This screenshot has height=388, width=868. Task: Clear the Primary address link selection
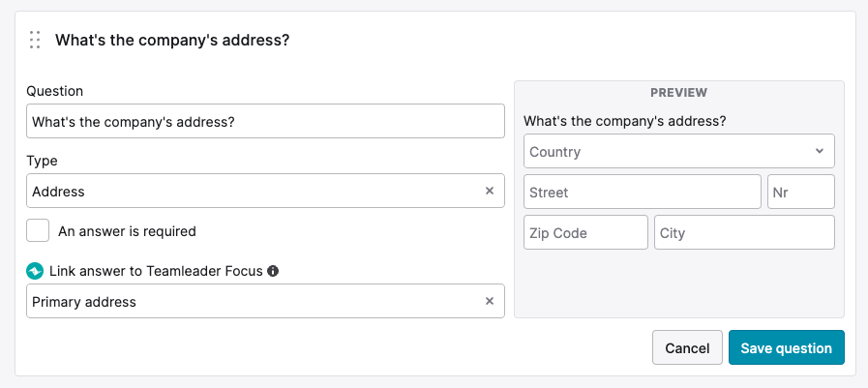coord(490,301)
